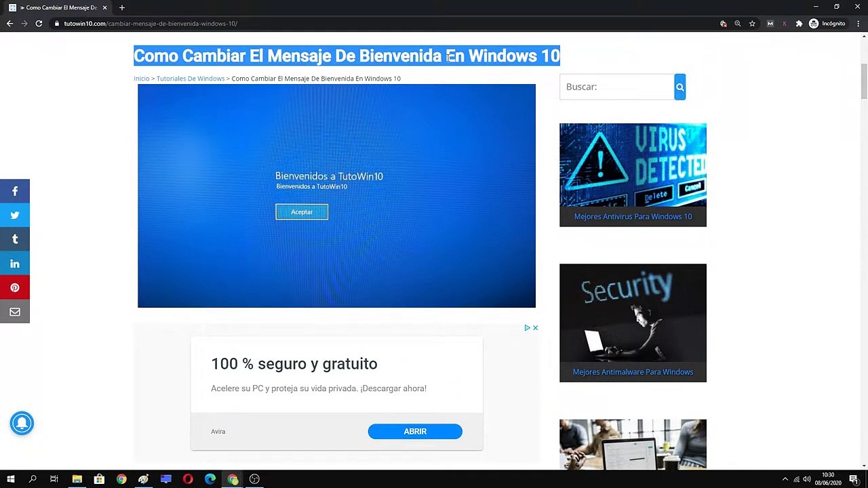868x488 pixels.
Task: Click the Incógnito profile button
Action: click(827, 24)
